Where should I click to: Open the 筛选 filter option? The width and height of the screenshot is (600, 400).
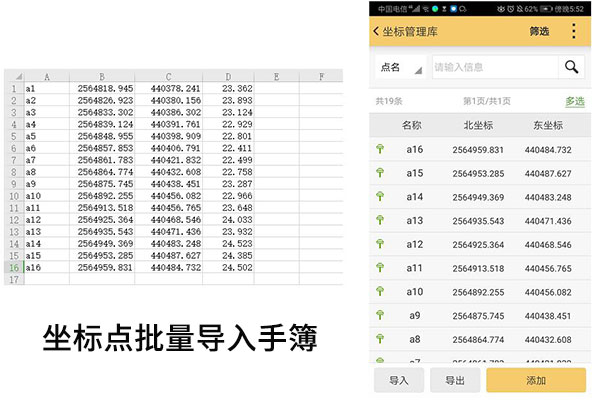point(539,31)
